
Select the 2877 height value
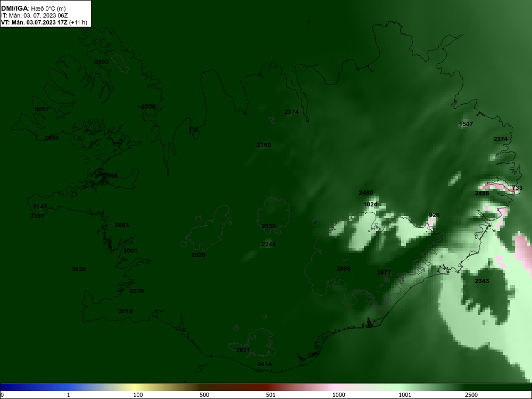[x=384, y=272]
